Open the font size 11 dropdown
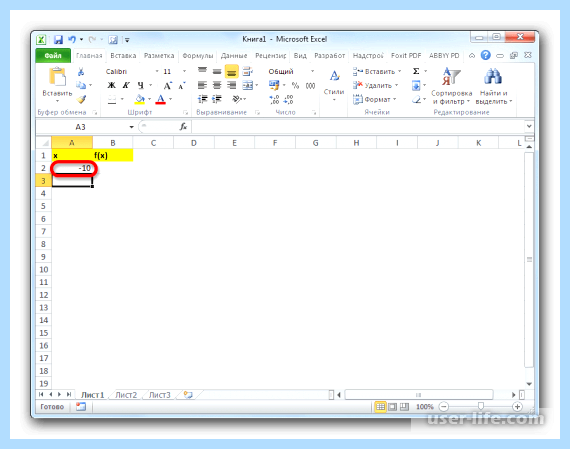This screenshot has width=570, height=449. 184,71
